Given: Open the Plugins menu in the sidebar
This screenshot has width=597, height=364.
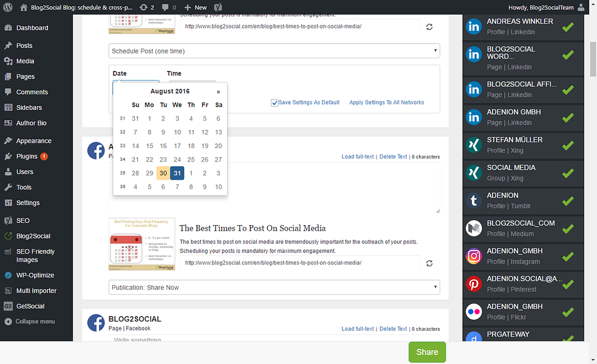Looking at the screenshot, I should (x=27, y=157).
